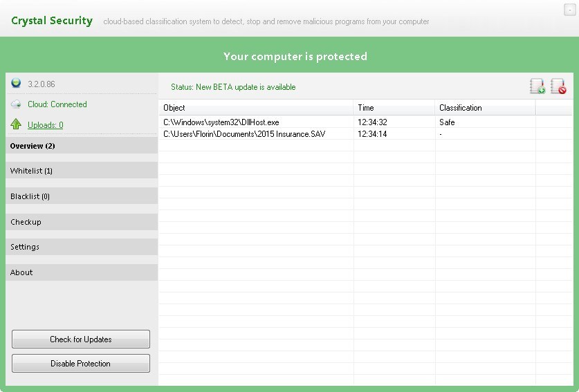Click the 12:34:32 time cell
This screenshot has width=579, height=392.
(372, 122)
